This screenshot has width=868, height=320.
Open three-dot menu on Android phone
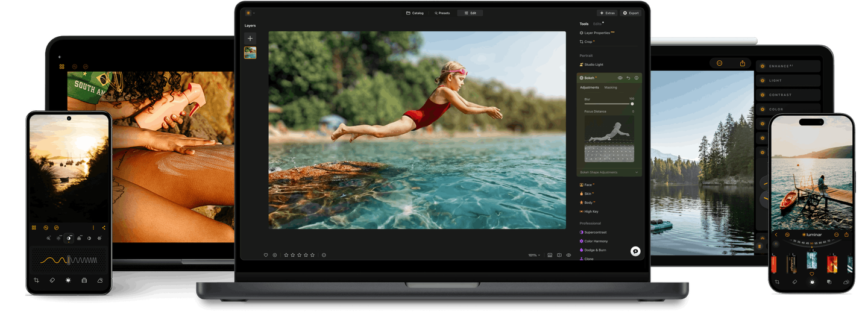[x=93, y=228]
